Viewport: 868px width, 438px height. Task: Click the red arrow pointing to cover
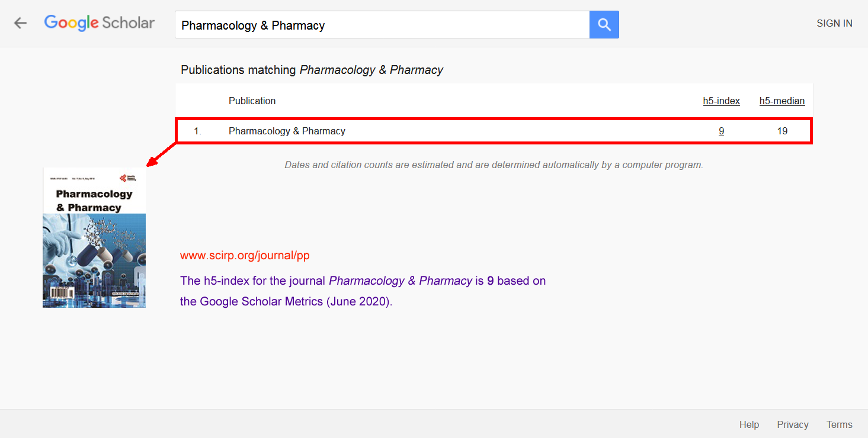coord(162,154)
